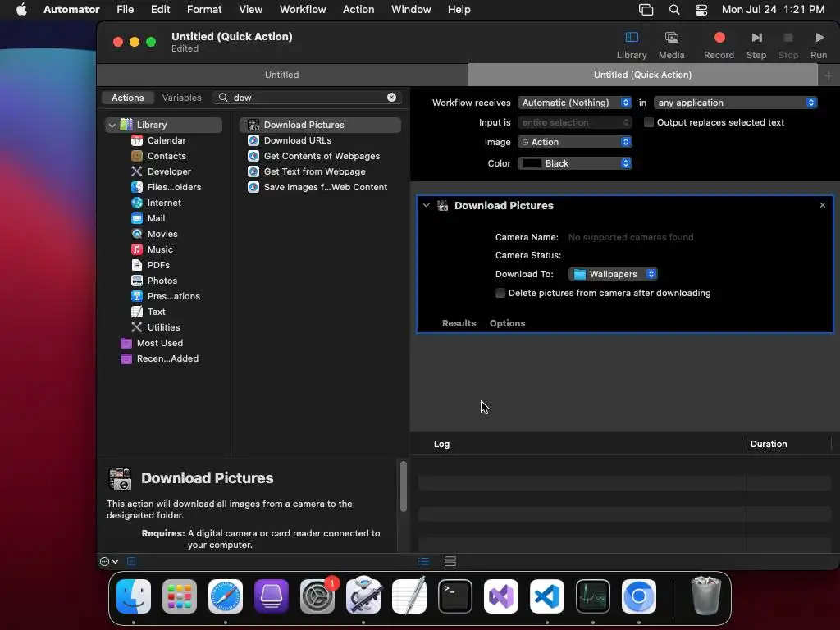
Task: Click the Step toolbar button
Action: (756, 38)
